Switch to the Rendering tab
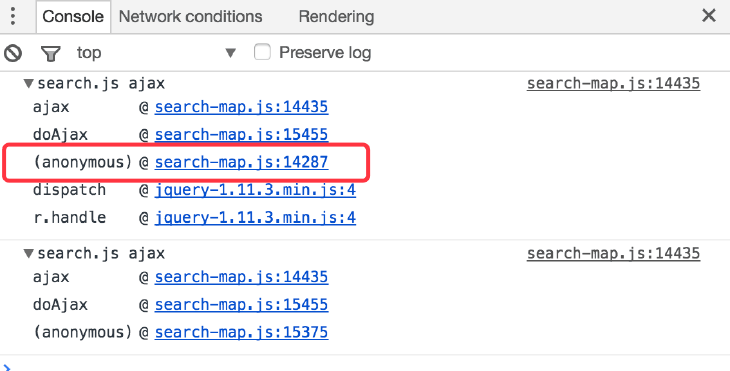The width and height of the screenshot is (730, 371). click(336, 17)
